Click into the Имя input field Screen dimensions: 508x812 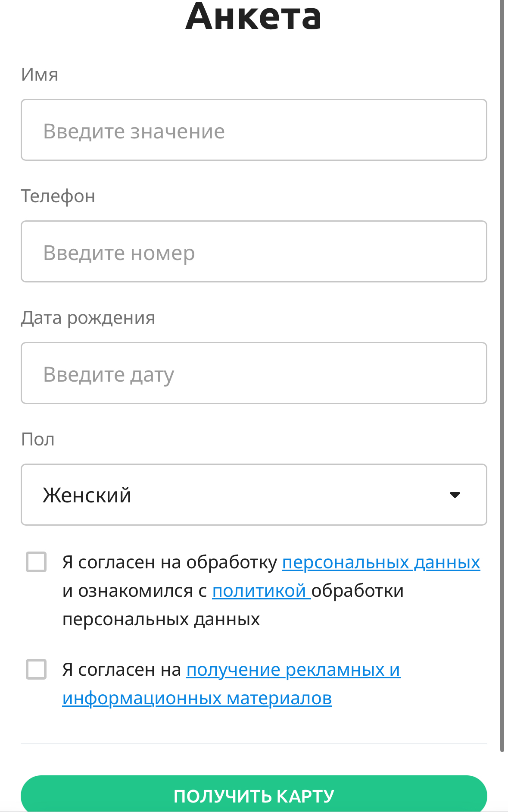pos(254,130)
